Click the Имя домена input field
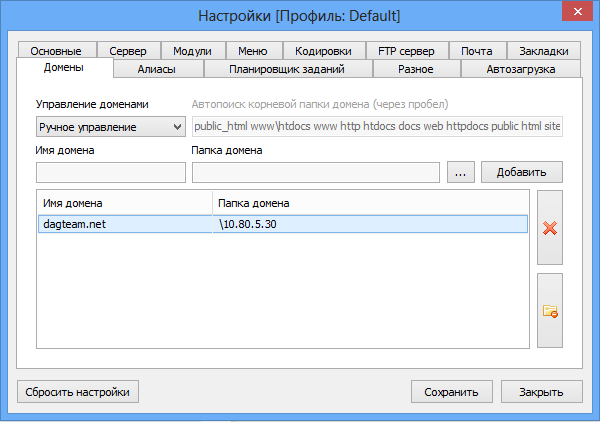 (x=110, y=173)
